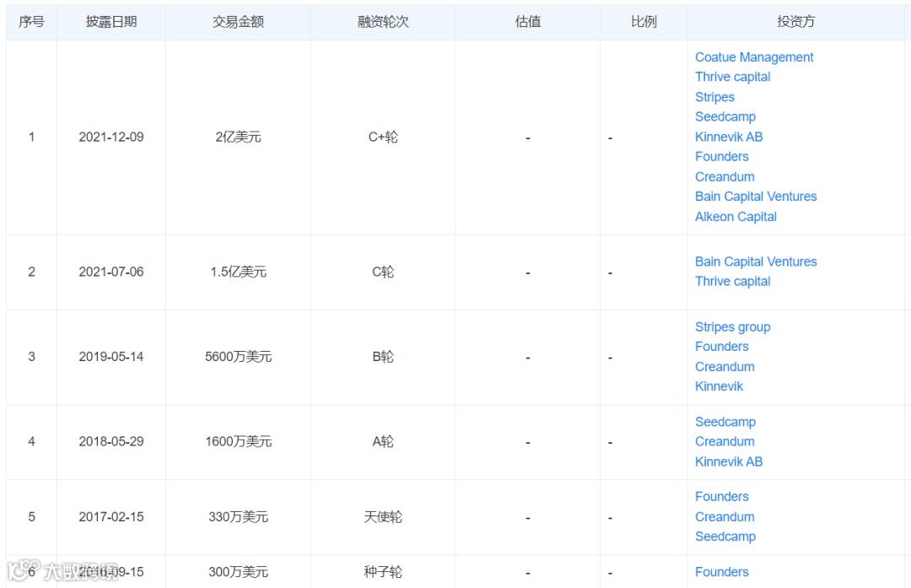Select the amount 300万美元
The width and height of the screenshot is (911, 588).
point(238,572)
